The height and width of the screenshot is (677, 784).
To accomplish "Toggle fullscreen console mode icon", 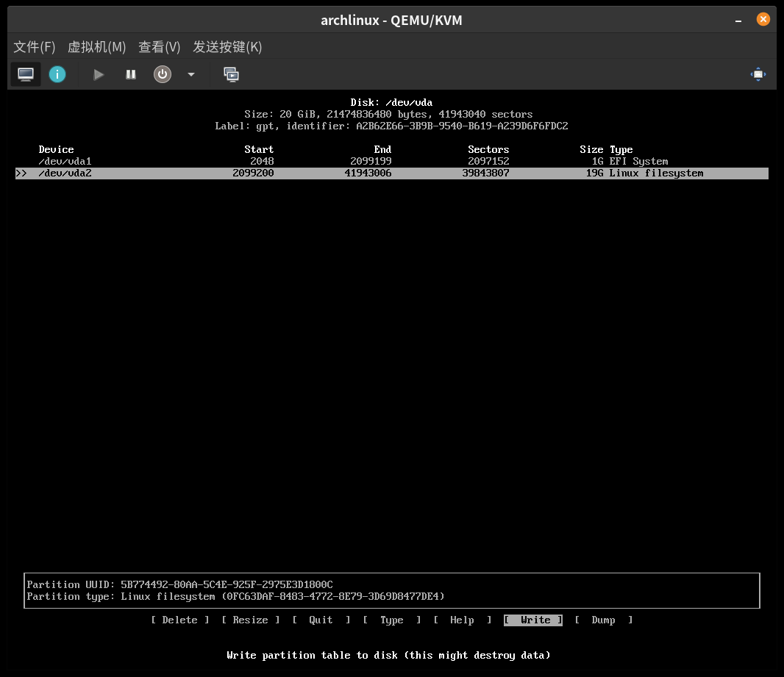I will pos(758,74).
